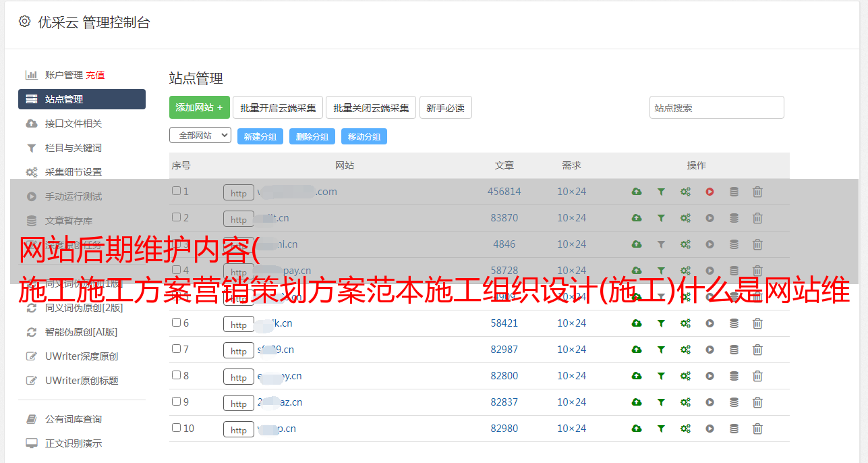868x463 pixels.
Task: Click article count 58421 in row 6
Action: pyautogui.click(x=504, y=323)
